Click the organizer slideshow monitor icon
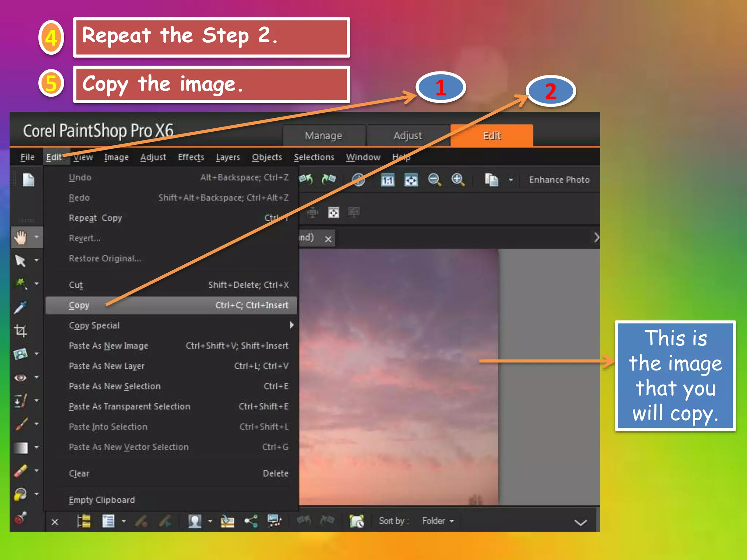 (274, 521)
